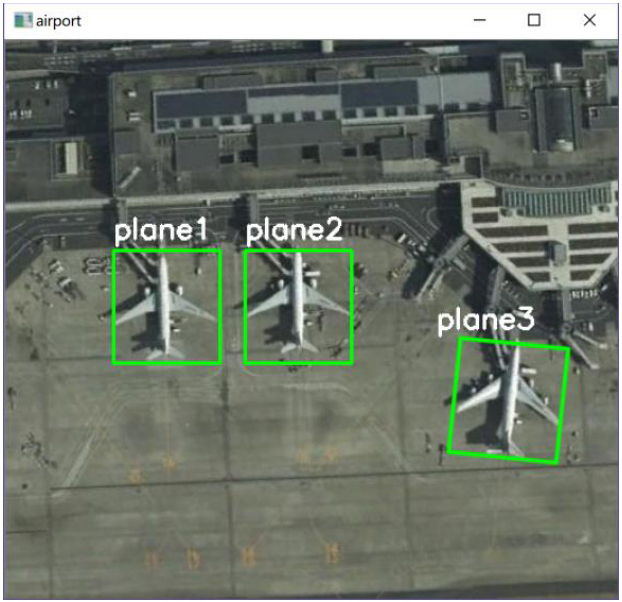The width and height of the screenshot is (622, 602).
Task: Click the airport window app icon
Action: click(23, 20)
